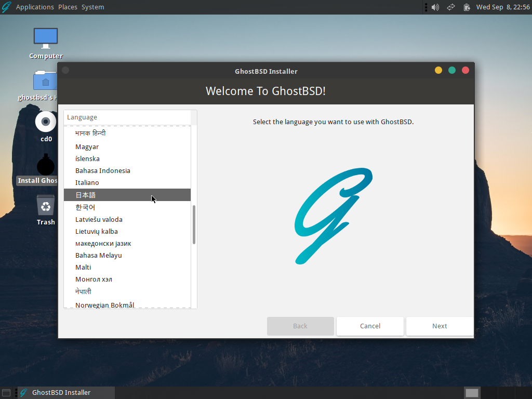The image size is (532, 399).
Task: Click the Language column header
Action: [x=127, y=117]
